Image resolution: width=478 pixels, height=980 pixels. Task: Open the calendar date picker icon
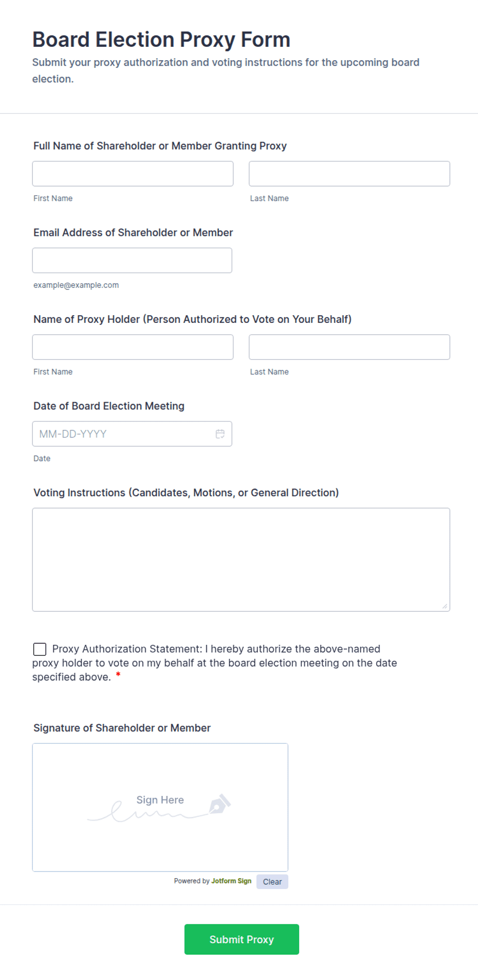pos(220,434)
